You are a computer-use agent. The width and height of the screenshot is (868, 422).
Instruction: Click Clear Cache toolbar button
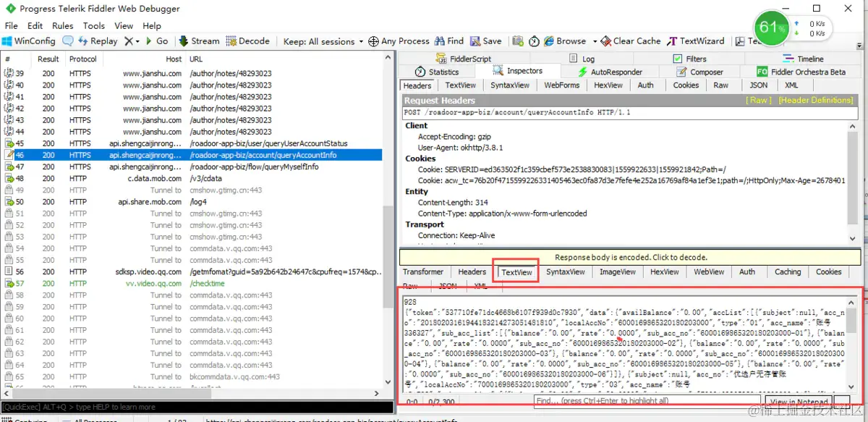tap(631, 41)
